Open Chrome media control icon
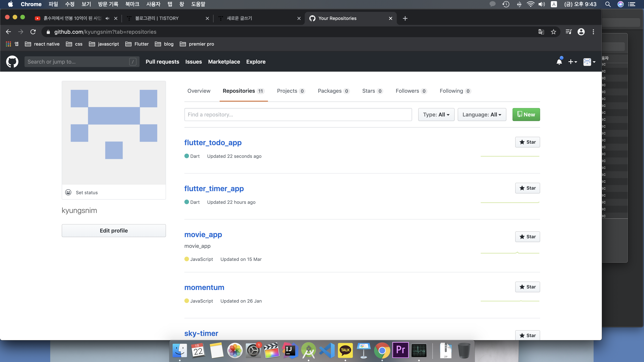This screenshot has height=362, width=644. [x=568, y=32]
